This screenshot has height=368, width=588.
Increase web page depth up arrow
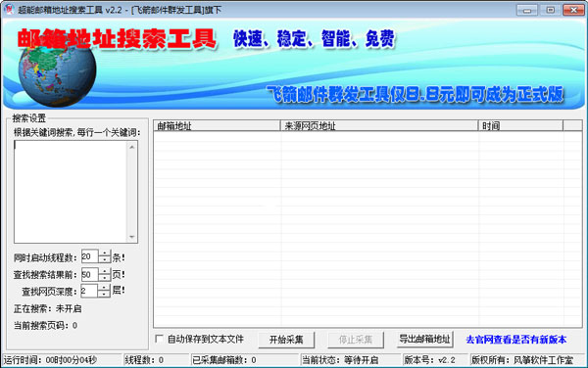(104, 288)
